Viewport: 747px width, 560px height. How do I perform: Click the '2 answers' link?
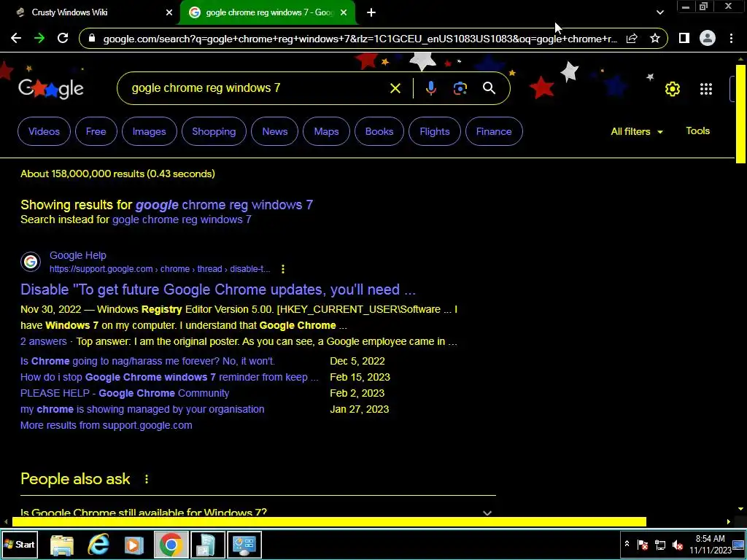point(43,341)
